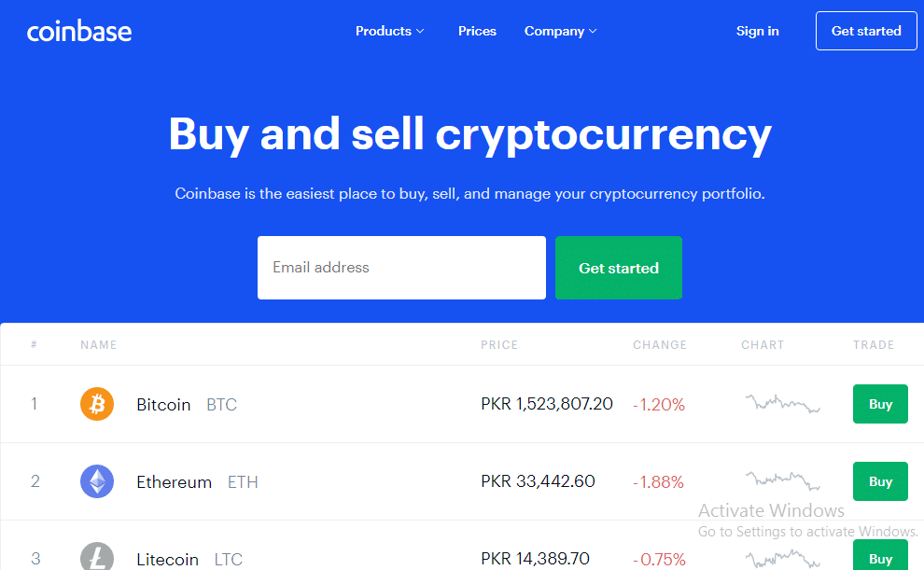
Task: Click the Coinbase logo
Action: [x=79, y=32]
